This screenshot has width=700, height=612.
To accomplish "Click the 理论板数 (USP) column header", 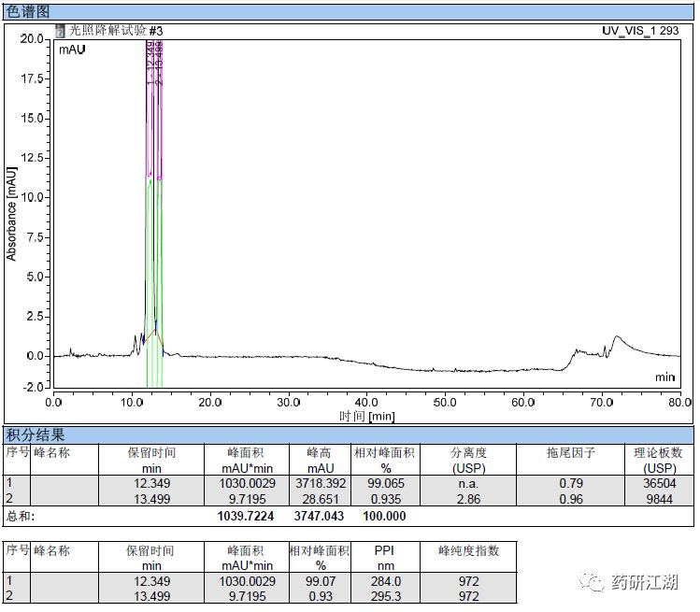I will 660,460.
